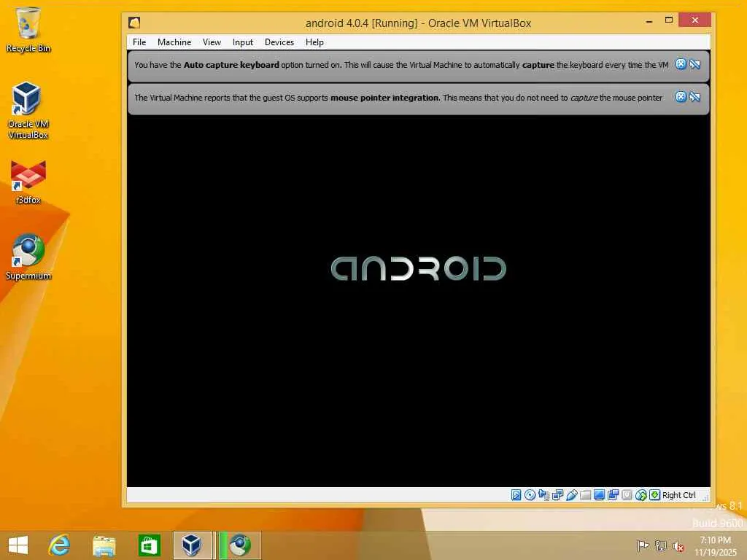The height and width of the screenshot is (560, 747).
Task: Select the Supermium desktop shortcut
Action: [28, 257]
